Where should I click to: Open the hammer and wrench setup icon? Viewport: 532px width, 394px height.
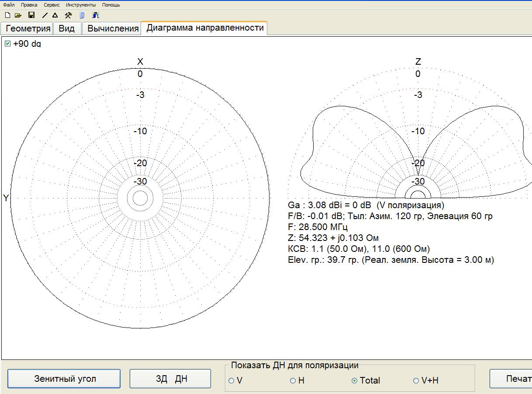click(68, 15)
